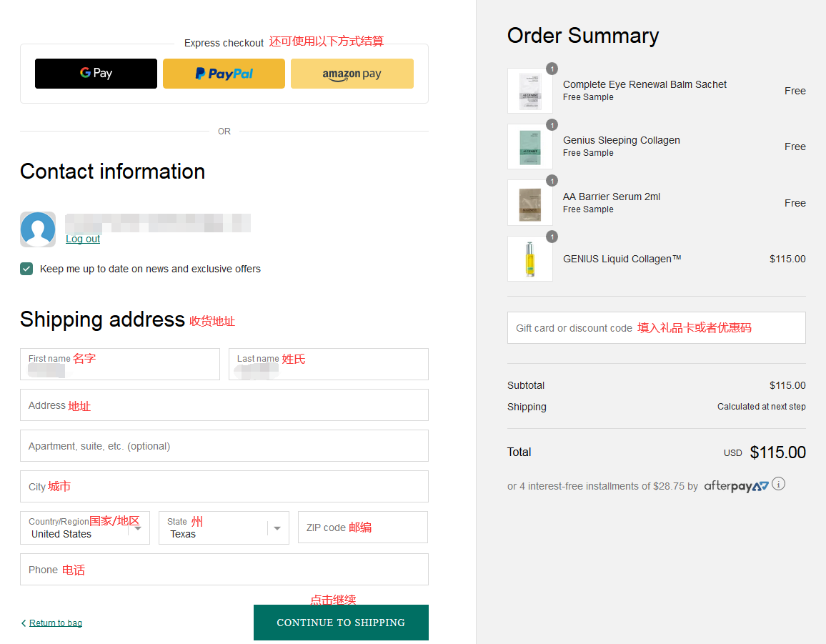
Task: Open the Country/Region dropdown
Action: coord(85,528)
